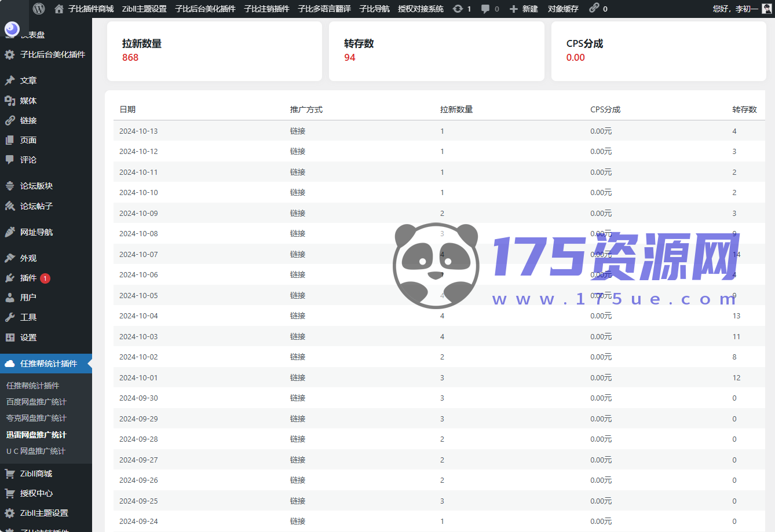Click the person icon for 用户
775x532 pixels.
coord(10,298)
